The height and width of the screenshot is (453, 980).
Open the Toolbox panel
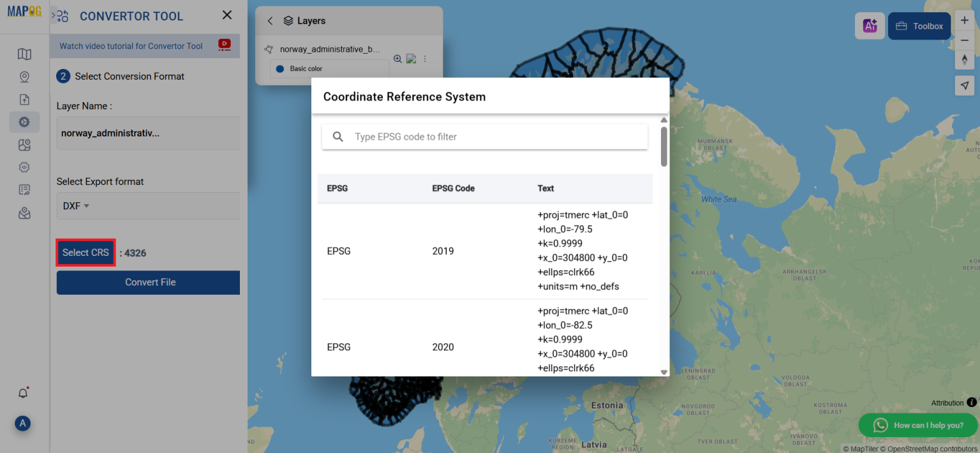pyautogui.click(x=919, y=26)
